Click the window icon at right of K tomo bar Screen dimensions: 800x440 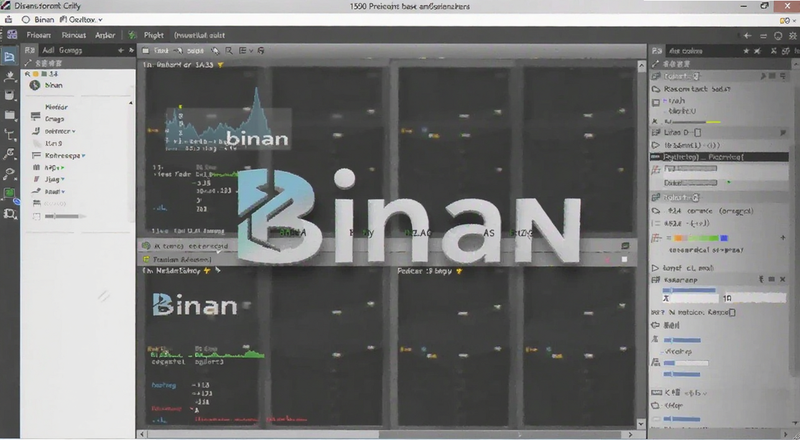pos(625,246)
